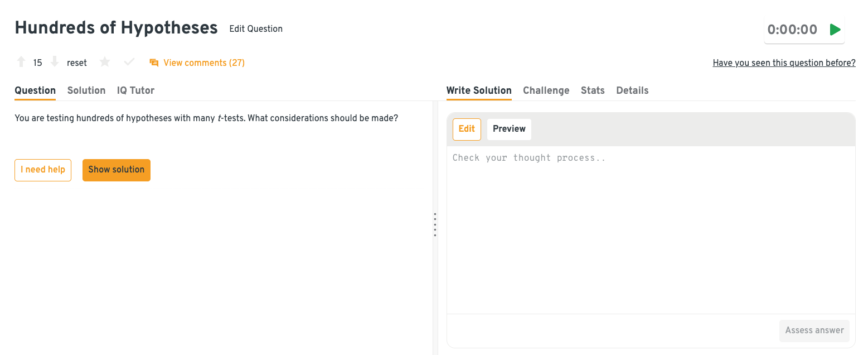Select the Question tab
This screenshot has height=355, width=868.
(x=35, y=90)
